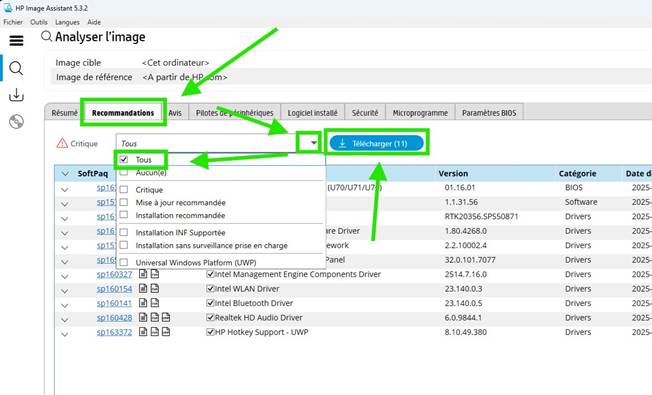Check Installation sans surveillance prise en charge
652x395 pixels.
coord(123,245)
